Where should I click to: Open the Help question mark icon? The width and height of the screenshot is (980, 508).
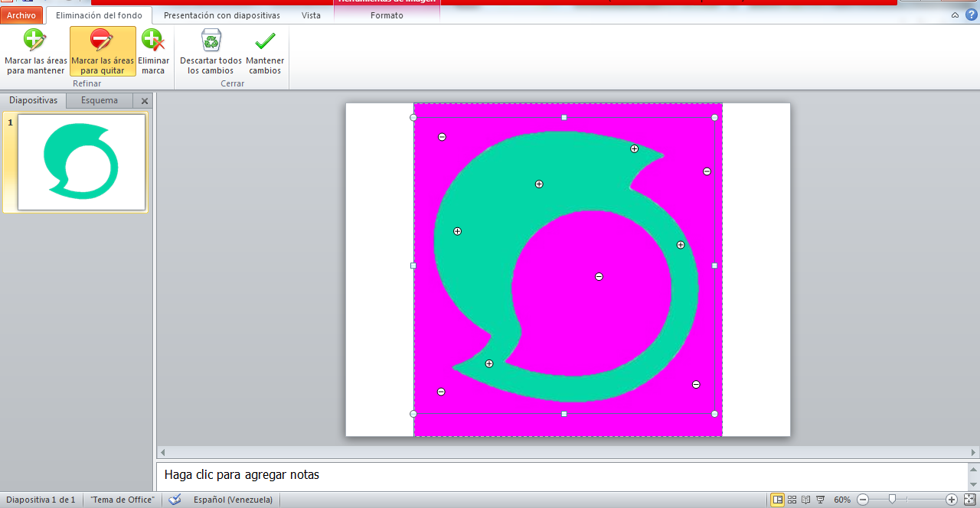tap(972, 15)
